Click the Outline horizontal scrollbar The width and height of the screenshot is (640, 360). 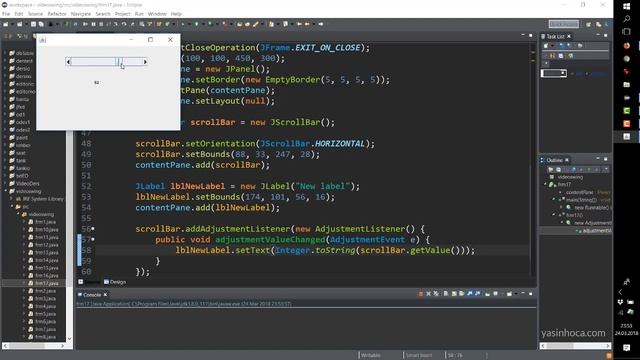(x=575, y=346)
